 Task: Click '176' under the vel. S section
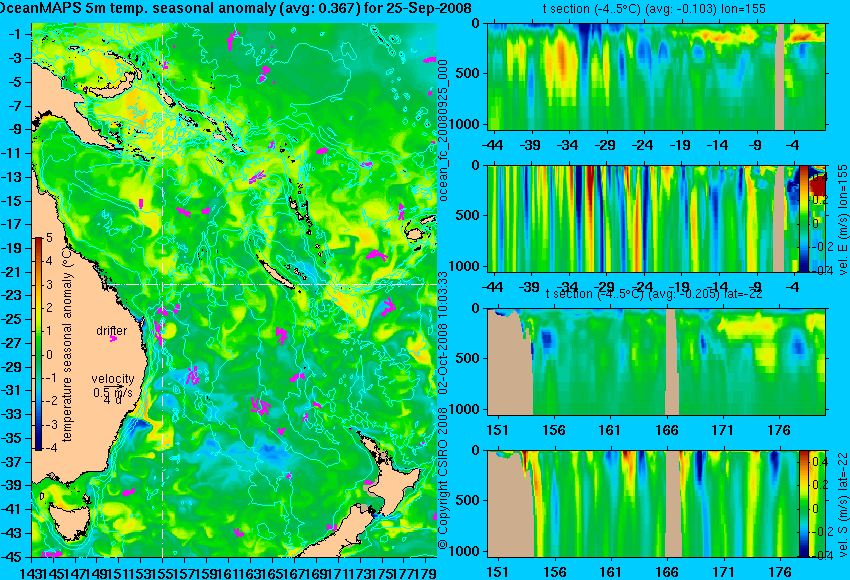780,572
